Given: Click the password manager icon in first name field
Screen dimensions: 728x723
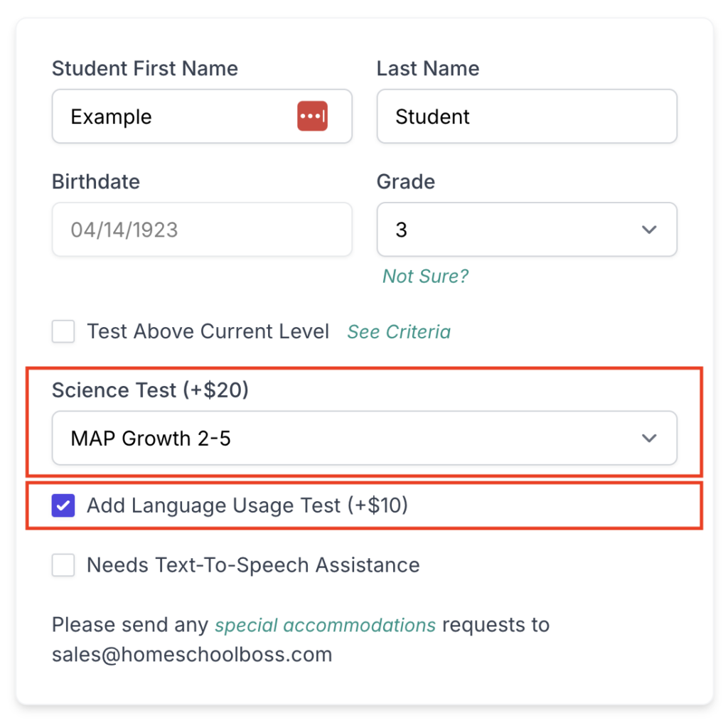Looking at the screenshot, I should click(x=311, y=116).
